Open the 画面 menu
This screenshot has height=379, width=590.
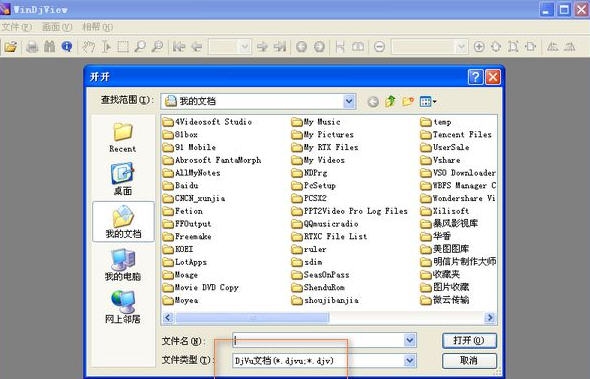pyautogui.click(x=57, y=27)
